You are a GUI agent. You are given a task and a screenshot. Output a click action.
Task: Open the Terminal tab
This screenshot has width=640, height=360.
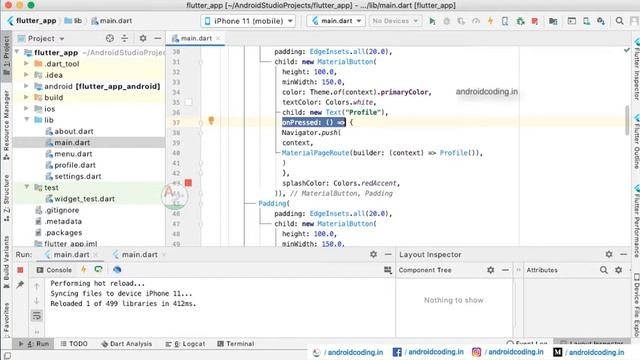pos(236,344)
